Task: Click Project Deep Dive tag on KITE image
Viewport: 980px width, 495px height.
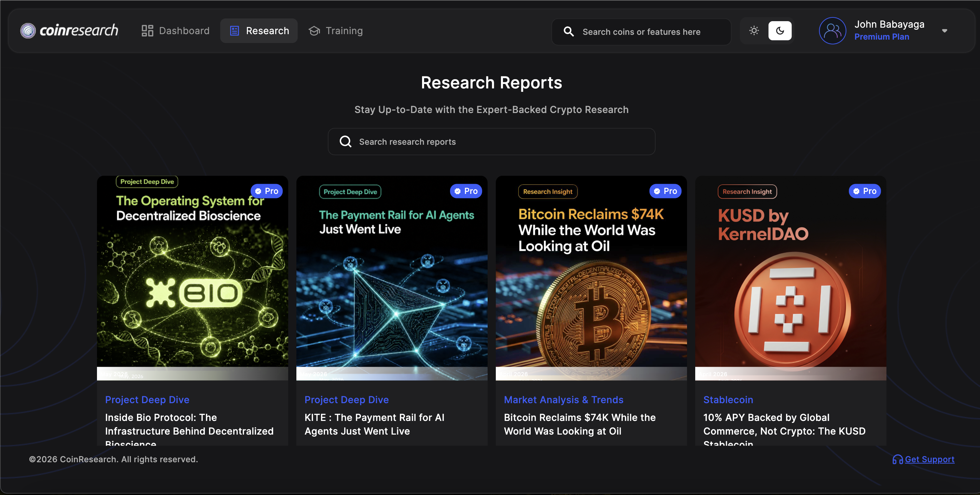Action: tap(350, 192)
